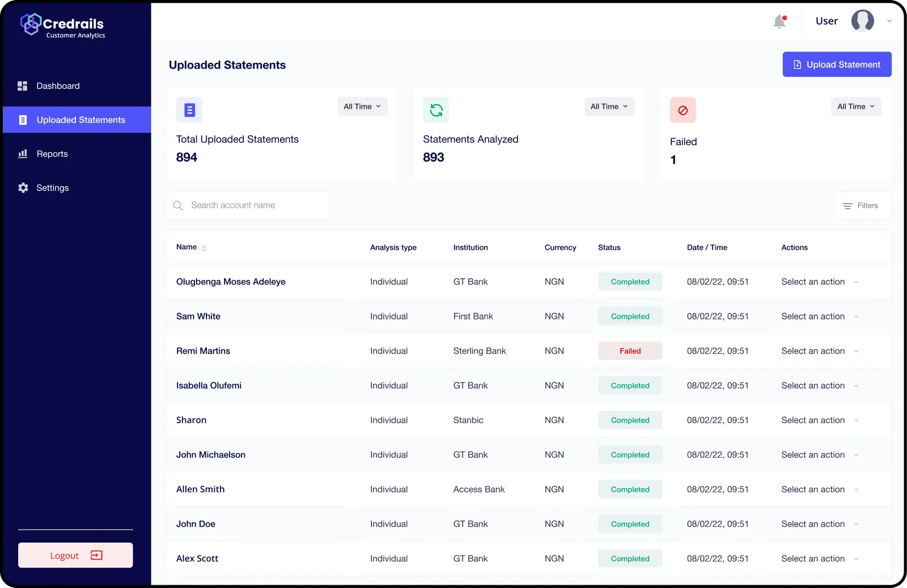Click Completed badge for Sam White

(x=630, y=317)
